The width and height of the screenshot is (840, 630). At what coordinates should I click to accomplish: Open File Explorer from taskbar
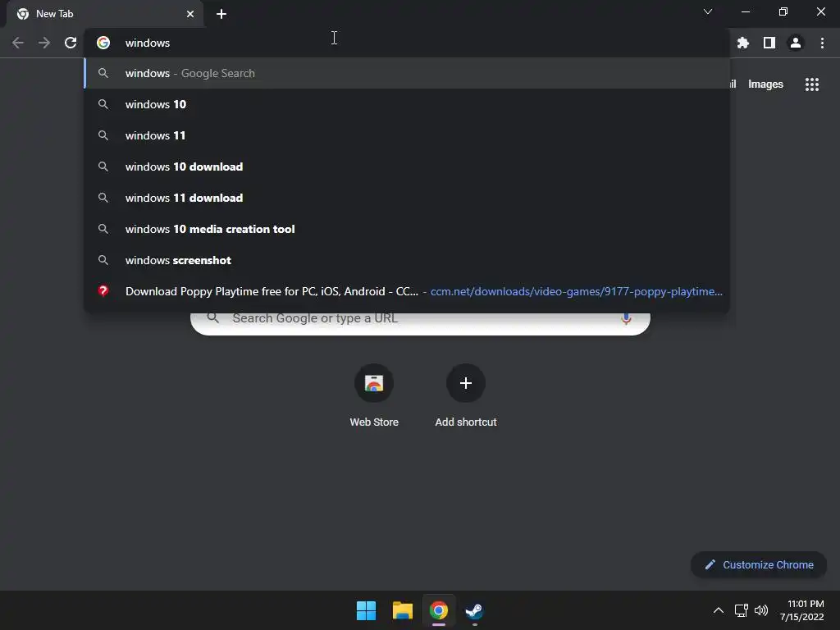tap(402, 610)
